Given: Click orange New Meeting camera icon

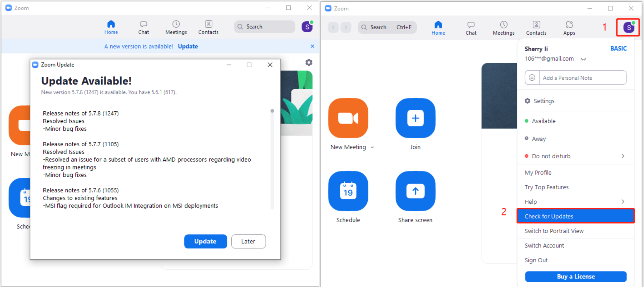Looking at the screenshot, I should pos(348,118).
